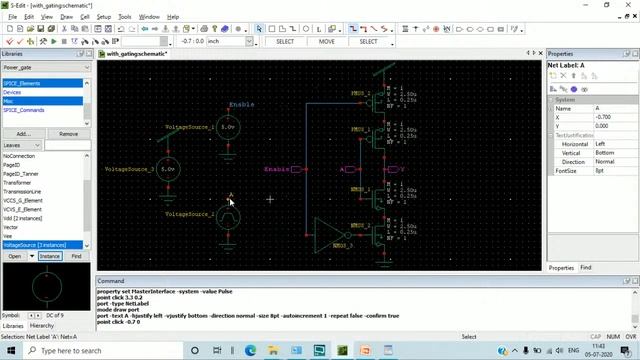Collapse the System section in Properties
Screen dimensions: 640x360
point(551,100)
